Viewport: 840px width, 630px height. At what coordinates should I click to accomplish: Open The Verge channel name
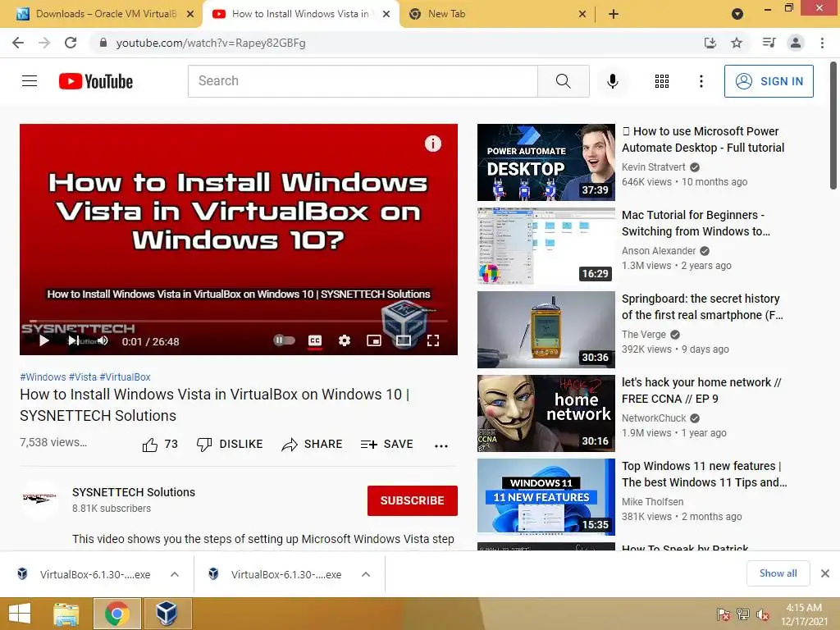(643, 335)
